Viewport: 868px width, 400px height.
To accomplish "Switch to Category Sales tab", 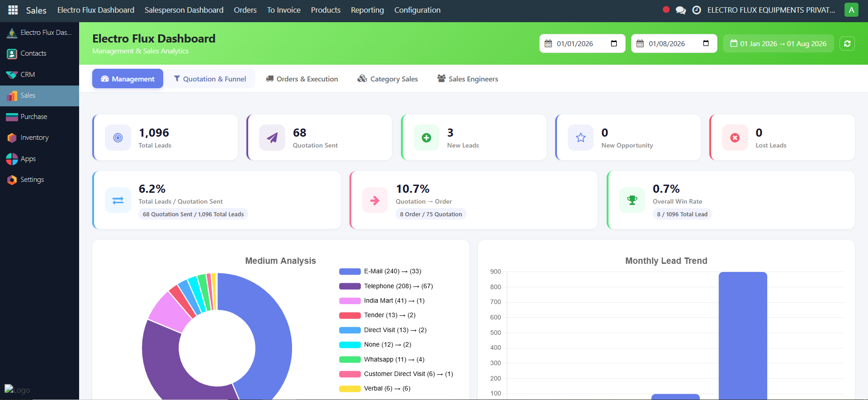I will pos(388,79).
